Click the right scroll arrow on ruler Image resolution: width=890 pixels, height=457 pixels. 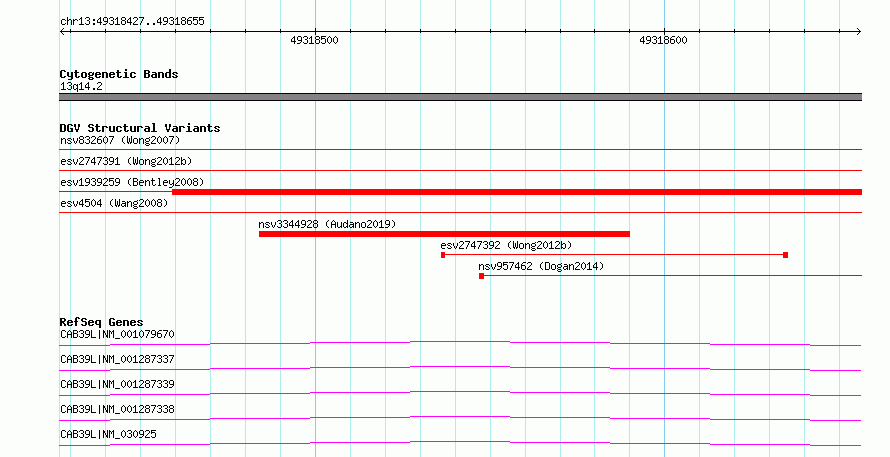click(859, 31)
